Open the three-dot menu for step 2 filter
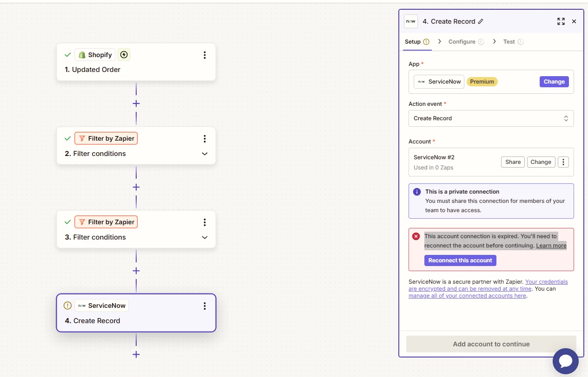 pos(205,139)
